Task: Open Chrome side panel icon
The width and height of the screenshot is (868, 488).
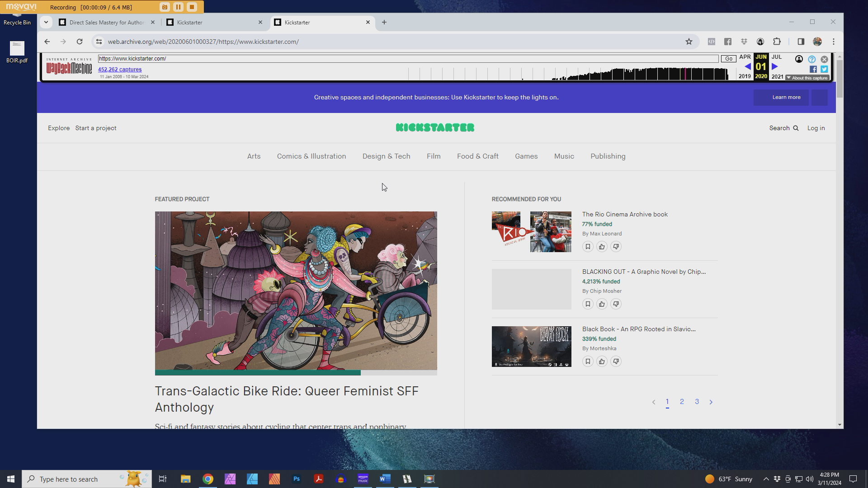Action: [801, 42]
